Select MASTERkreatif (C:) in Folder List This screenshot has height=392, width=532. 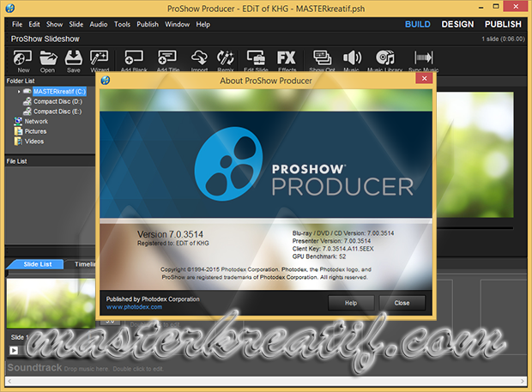[x=59, y=91]
